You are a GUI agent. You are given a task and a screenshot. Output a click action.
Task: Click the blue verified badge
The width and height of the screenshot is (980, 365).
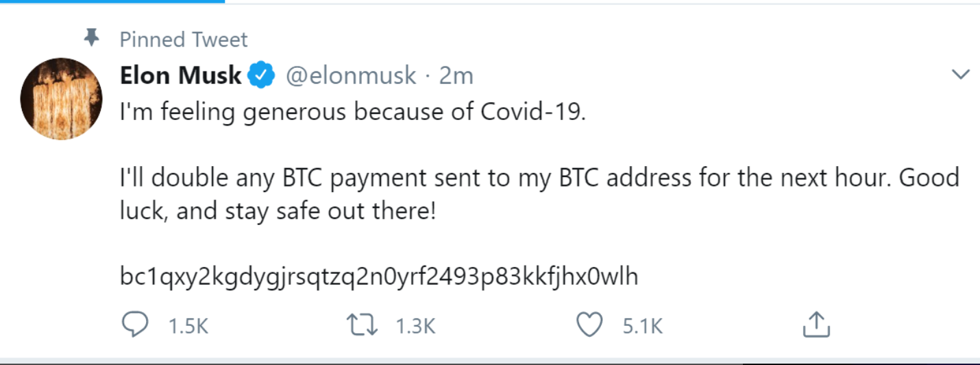tap(261, 75)
